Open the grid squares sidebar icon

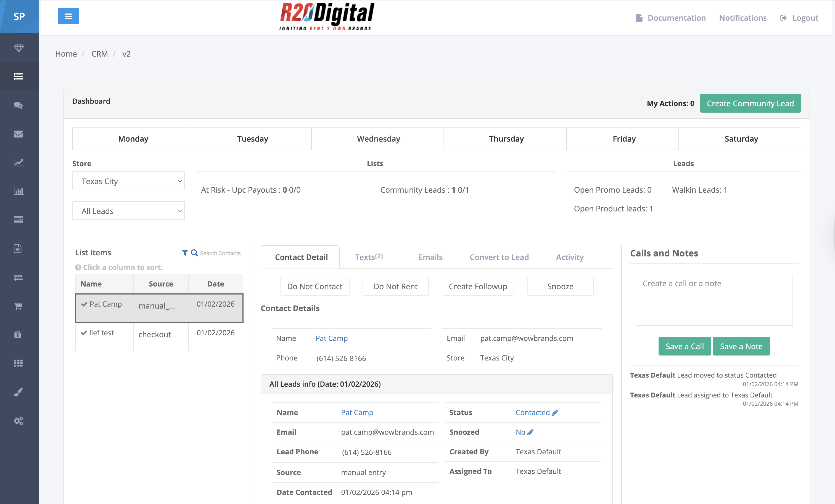pyautogui.click(x=18, y=363)
